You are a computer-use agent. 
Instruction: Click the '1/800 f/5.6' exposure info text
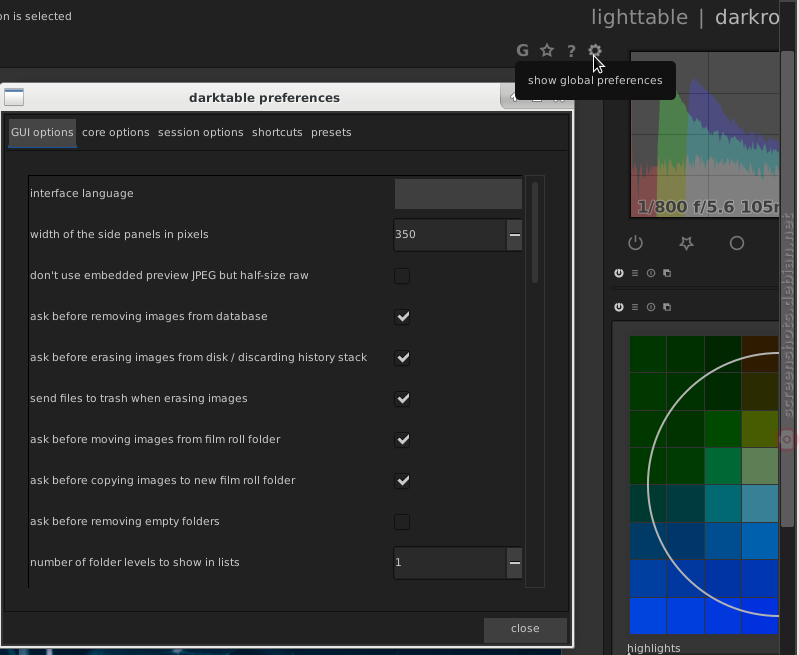pos(686,207)
